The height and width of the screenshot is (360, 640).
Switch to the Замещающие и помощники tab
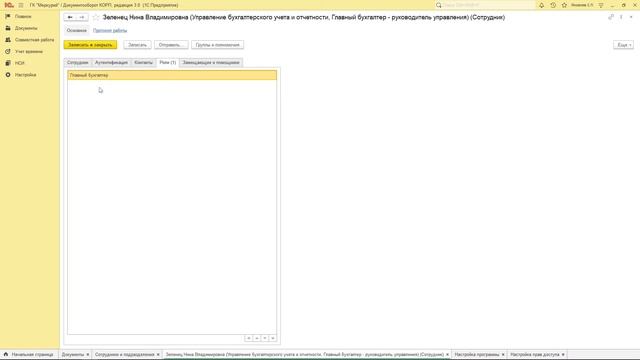click(x=211, y=62)
